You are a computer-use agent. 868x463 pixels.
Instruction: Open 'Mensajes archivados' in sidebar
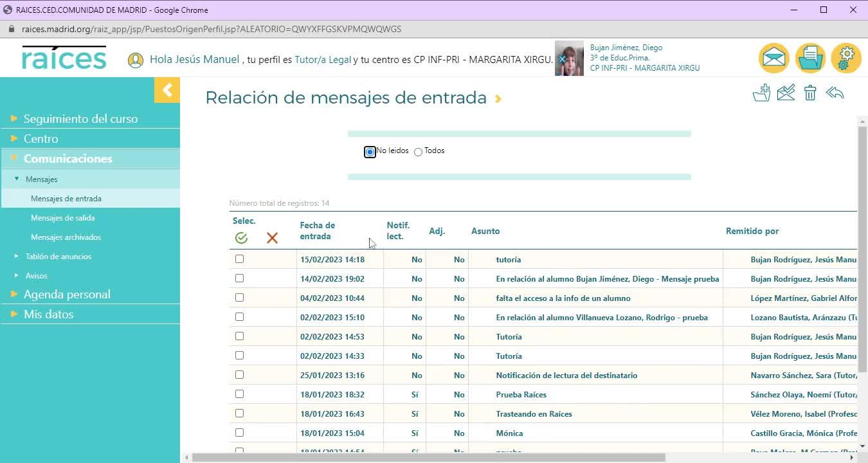(66, 237)
